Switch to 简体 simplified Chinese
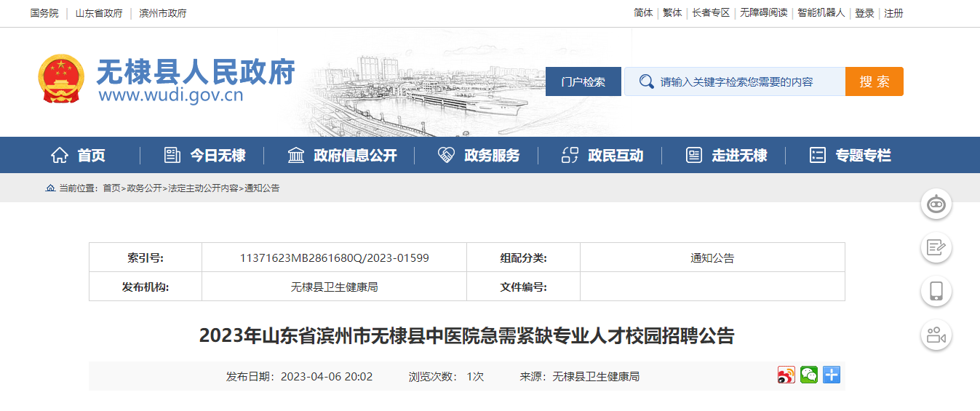The image size is (980, 411). point(643,13)
